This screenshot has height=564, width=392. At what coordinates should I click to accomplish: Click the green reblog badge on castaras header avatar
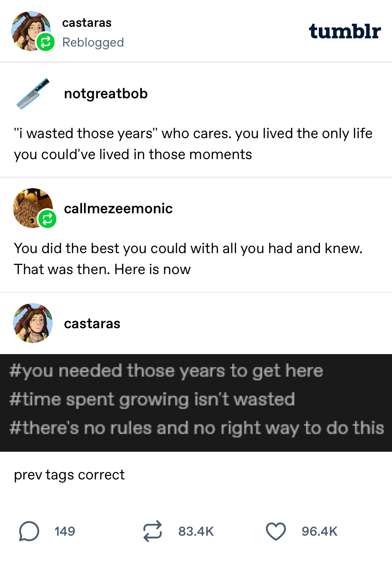(46, 42)
